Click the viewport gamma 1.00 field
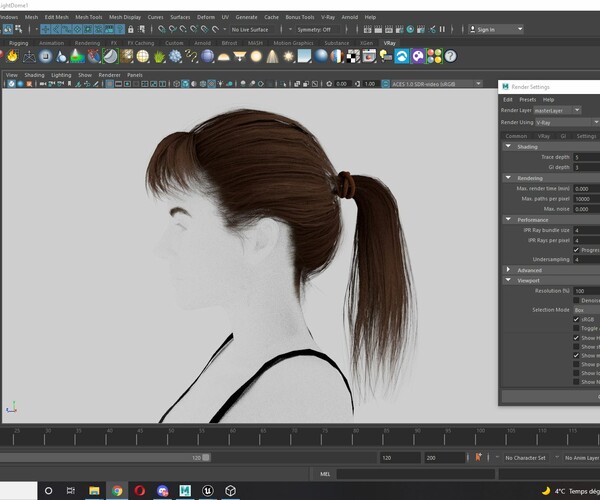This screenshot has width=600, height=500. [370, 84]
